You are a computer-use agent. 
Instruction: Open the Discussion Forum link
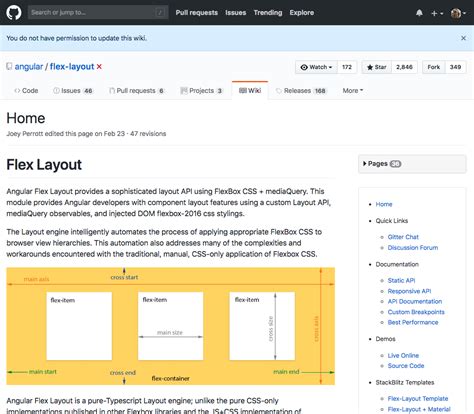413,248
